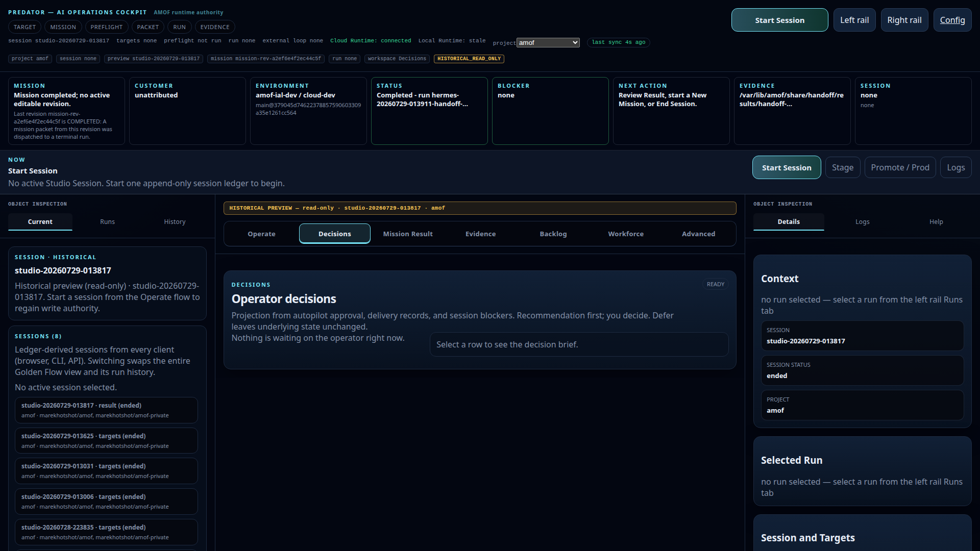Select session studio-20260728-223835 targets row
The height and width of the screenshot is (551, 980).
click(x=106, y=532)
